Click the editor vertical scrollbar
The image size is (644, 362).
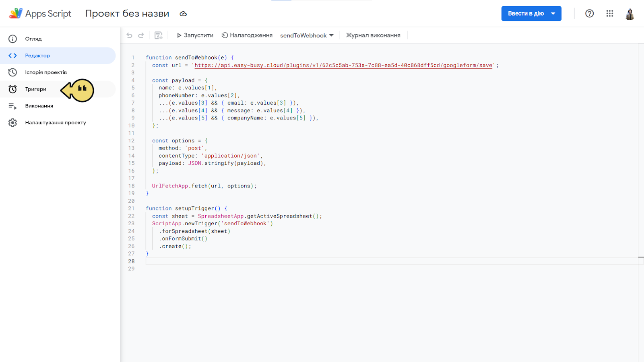(x=641, y=203)
